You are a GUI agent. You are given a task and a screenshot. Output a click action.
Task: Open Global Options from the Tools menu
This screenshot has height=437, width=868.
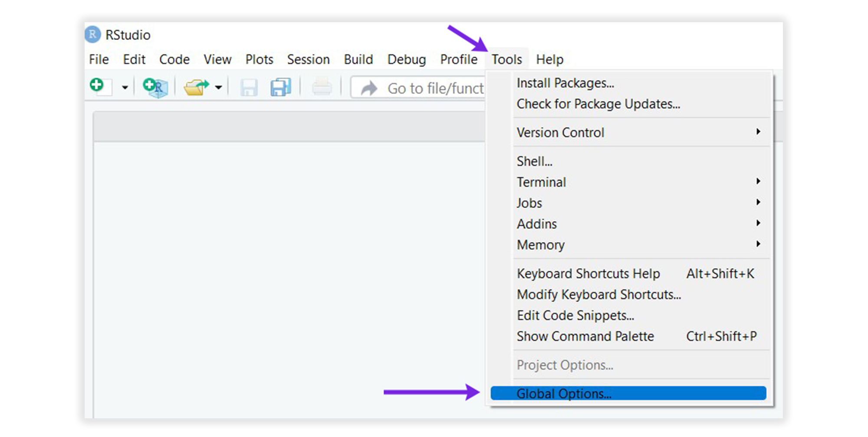coord(628,394)
